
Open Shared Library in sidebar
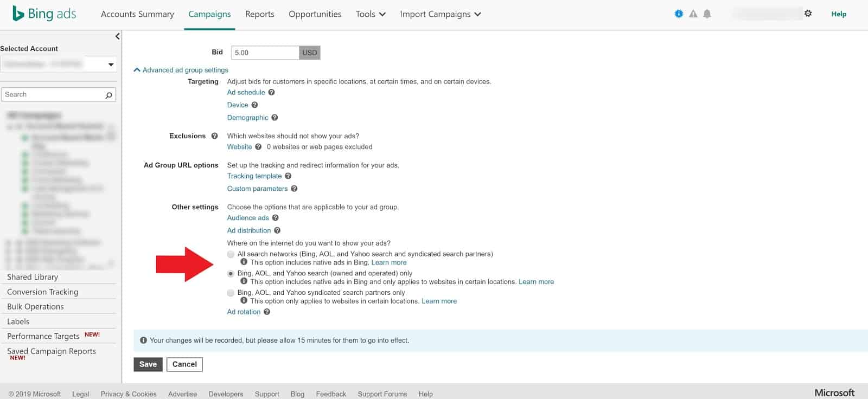(33, 277)
